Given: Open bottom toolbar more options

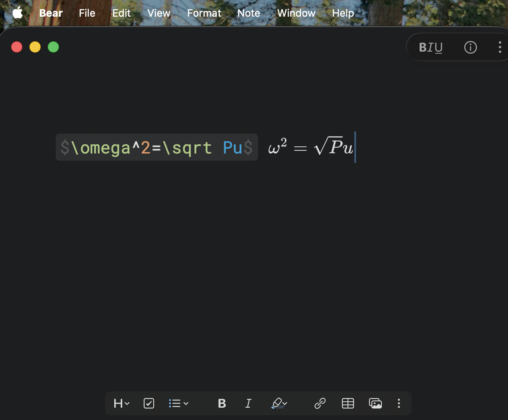Looking at the screenshot, I should tap(399, 404).
